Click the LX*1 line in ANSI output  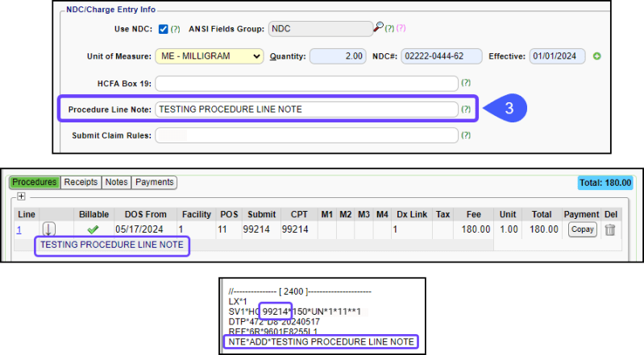238,302
